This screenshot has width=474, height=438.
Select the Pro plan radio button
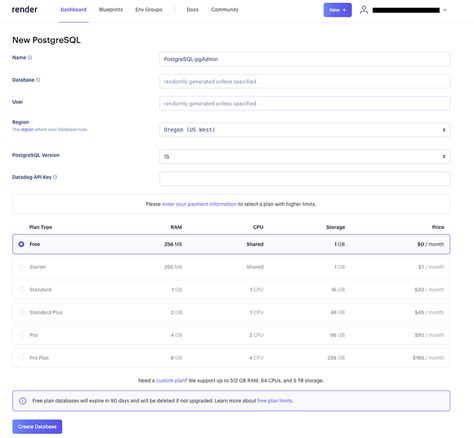(x=21, y=335)
